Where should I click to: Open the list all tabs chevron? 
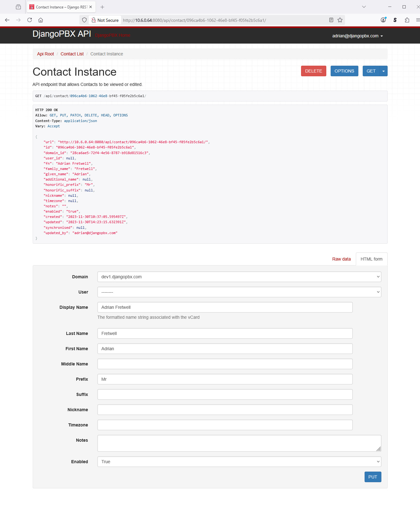pos(364,7)
